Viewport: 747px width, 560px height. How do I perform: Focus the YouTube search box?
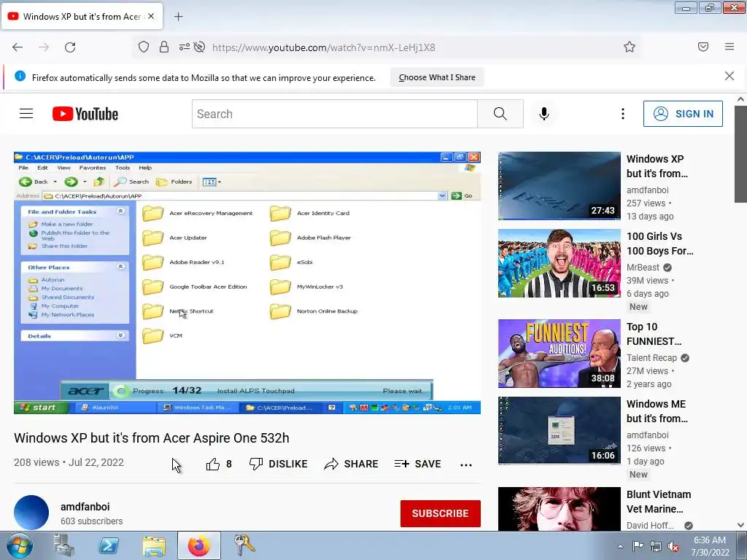click(x=334, y=114)
